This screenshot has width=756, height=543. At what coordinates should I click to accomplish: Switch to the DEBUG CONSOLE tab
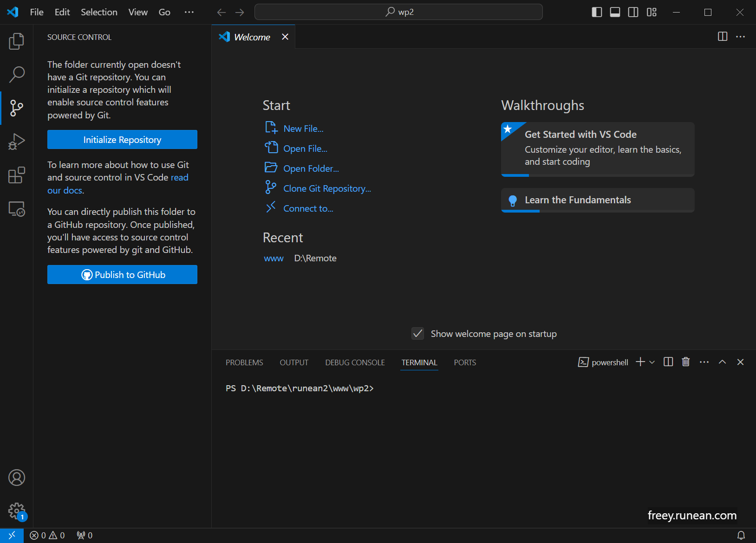click(355, 362)
